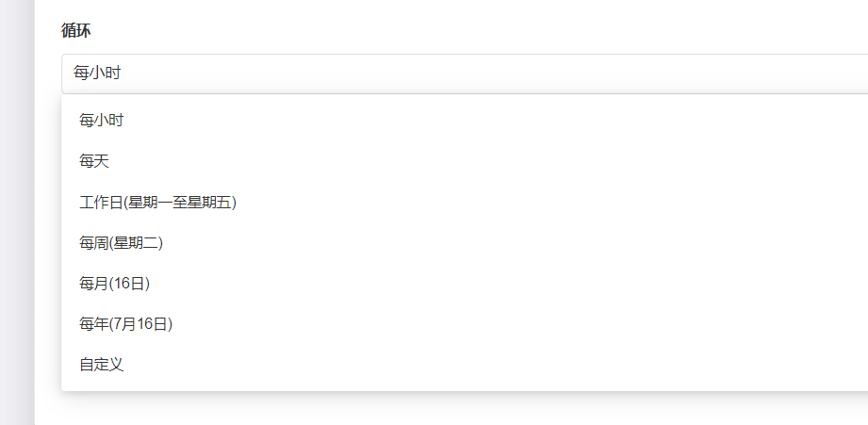Set recurrence to yearly on July 16
The image size is (868, 425).
click(126, 324)
